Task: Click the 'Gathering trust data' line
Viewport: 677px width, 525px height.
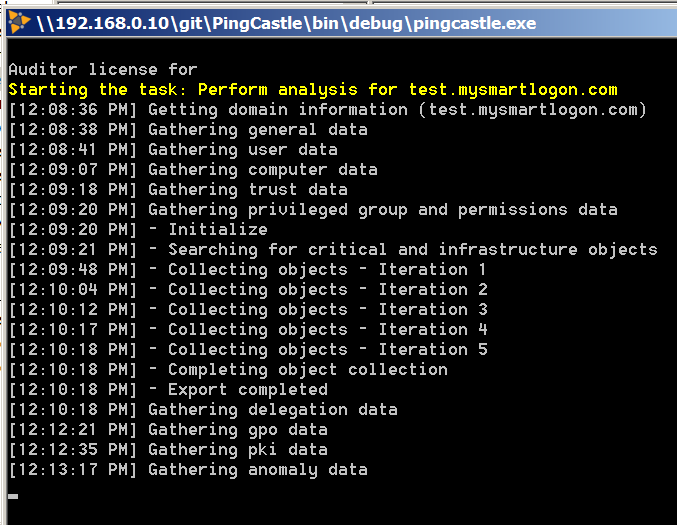Action: click(178, 189)
